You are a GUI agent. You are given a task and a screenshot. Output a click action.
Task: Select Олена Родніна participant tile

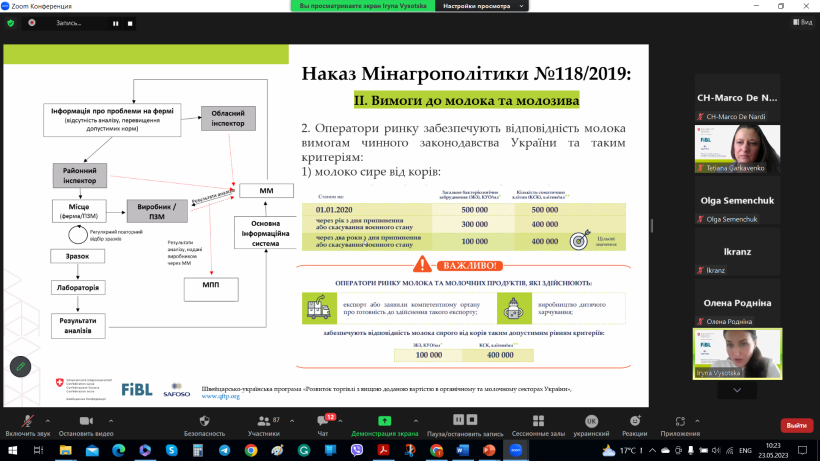click(x=737, y=303)
